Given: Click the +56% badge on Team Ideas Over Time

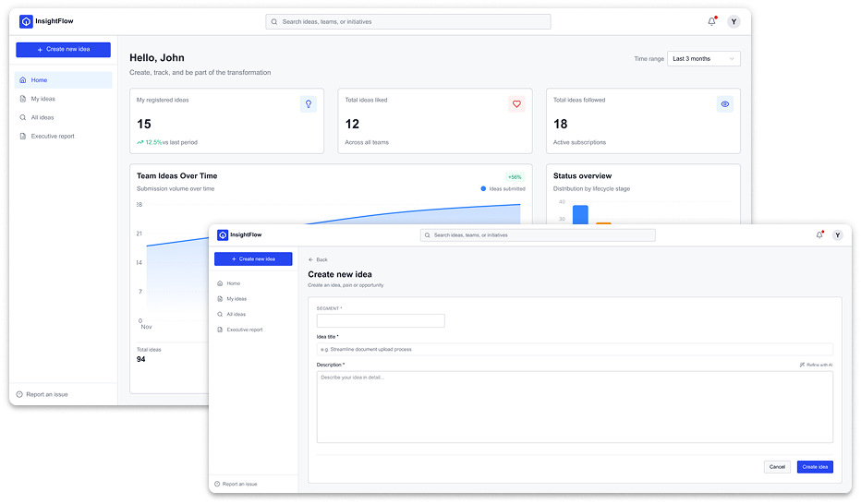Looking at the screenshot, I should pyautogui.click(x=515, y=177).
